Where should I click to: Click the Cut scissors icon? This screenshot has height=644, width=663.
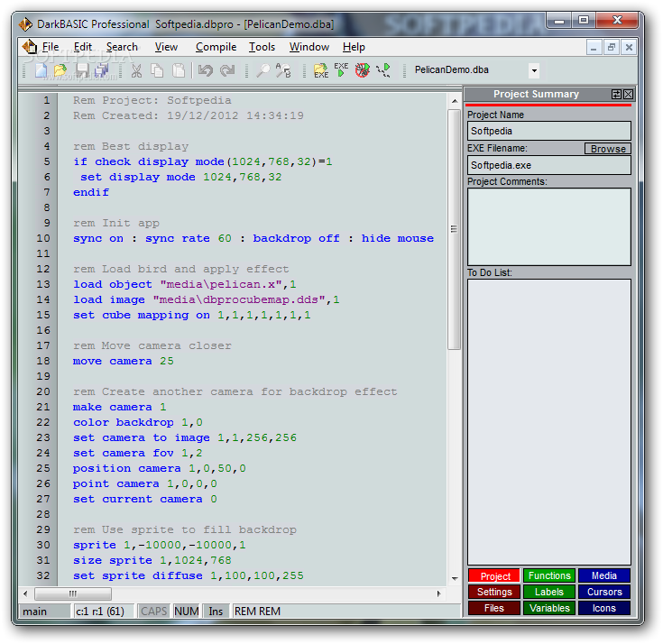[x=136, y=70]
